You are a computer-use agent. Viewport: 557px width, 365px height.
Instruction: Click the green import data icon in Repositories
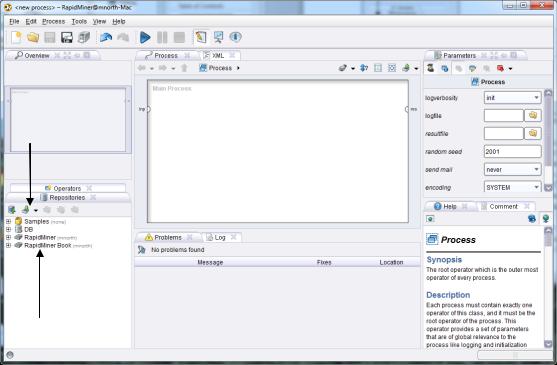pos(26,210)
